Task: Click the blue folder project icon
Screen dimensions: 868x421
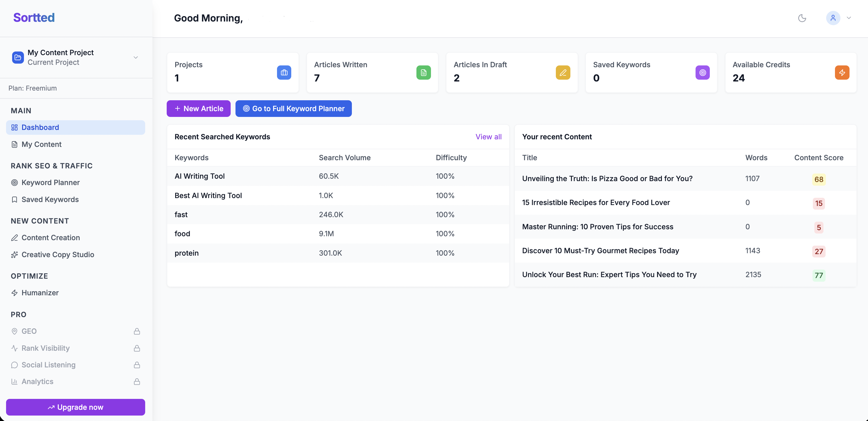Action: tap(18, 58)
